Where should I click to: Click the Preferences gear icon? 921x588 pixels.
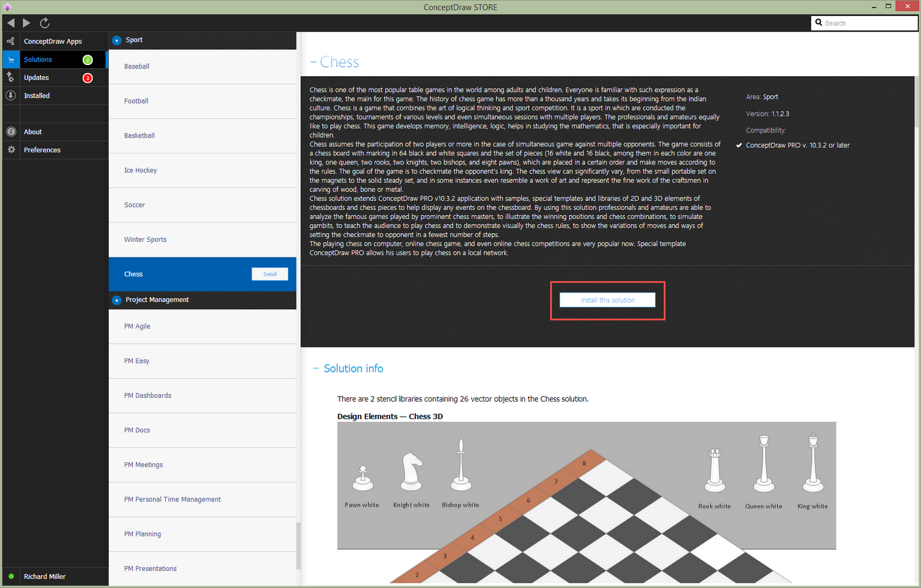[11, 150]
